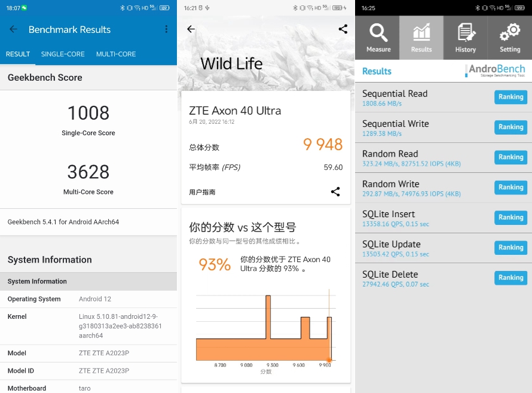Screen dimensions: 532x393
Task: View Ranking for Random Read
Action: (x=510, y=157)
